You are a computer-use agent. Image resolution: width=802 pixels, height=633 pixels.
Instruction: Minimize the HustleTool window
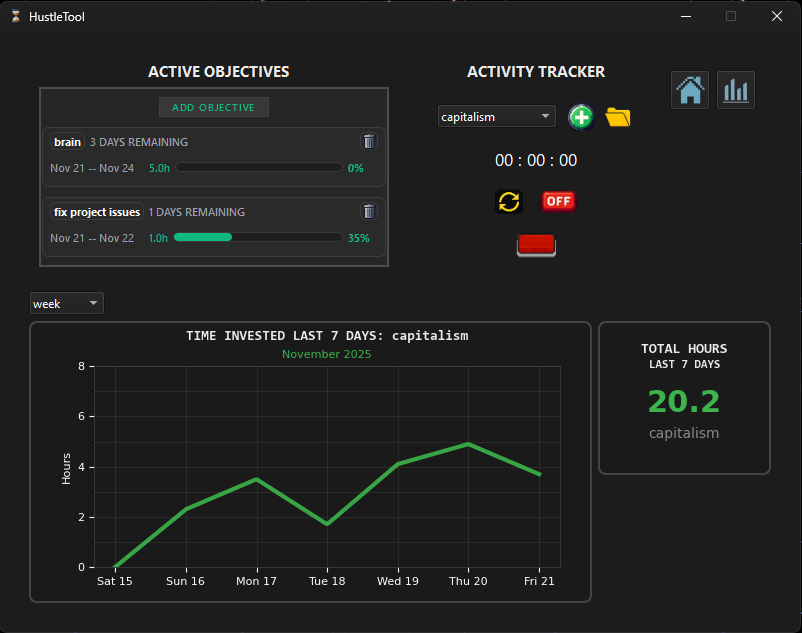686,16
